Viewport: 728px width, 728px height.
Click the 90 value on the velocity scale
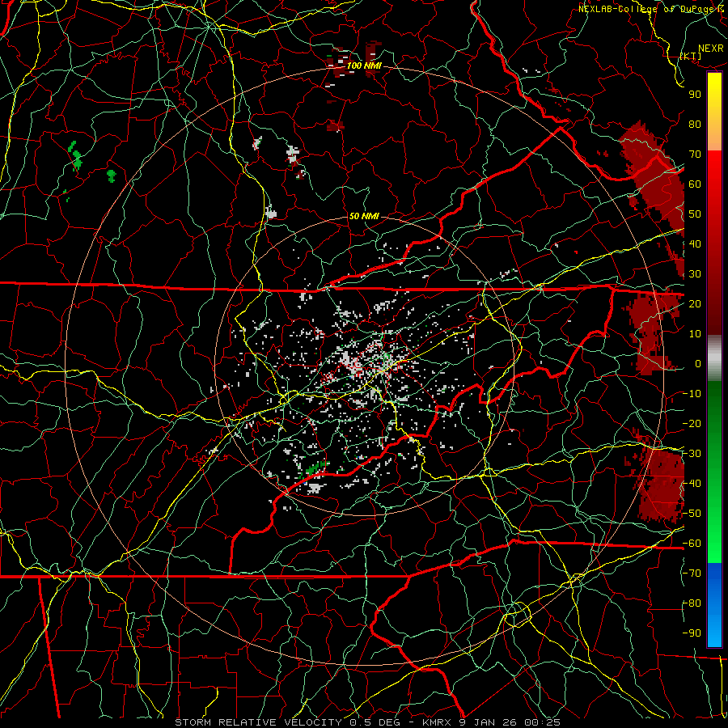click(x=695, y=95)
